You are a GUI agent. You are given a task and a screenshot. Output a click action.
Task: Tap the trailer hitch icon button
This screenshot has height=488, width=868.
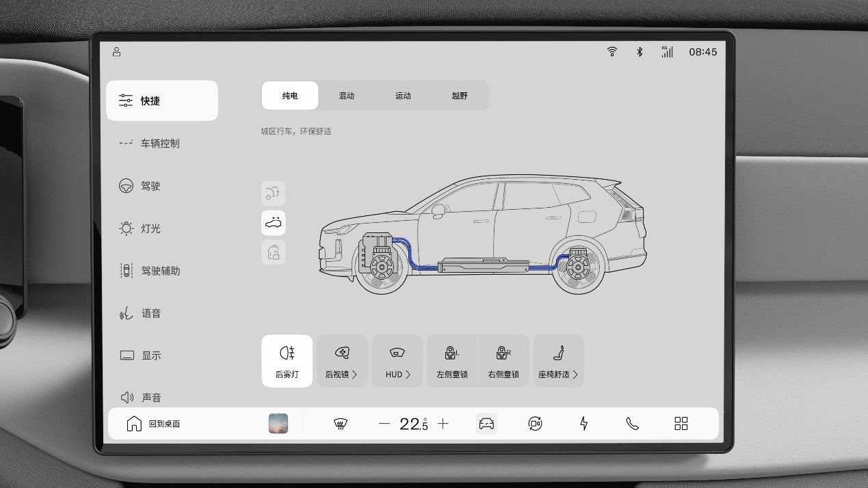tap(274, 193)
